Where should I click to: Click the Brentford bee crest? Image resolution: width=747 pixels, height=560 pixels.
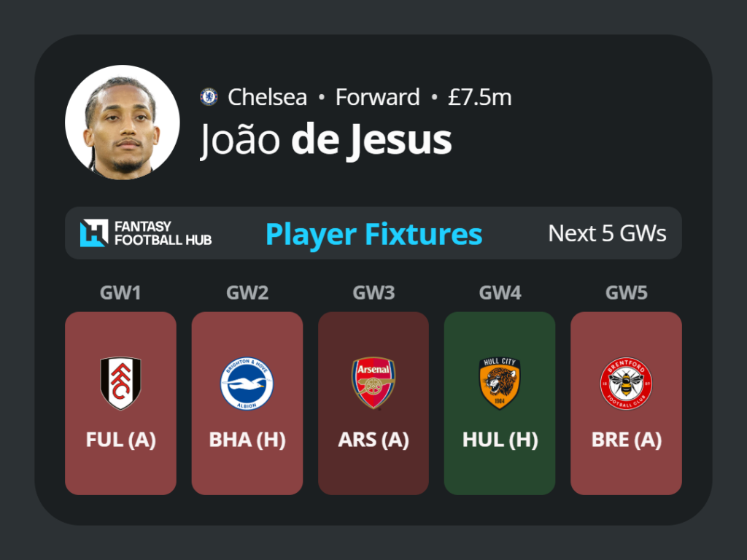[626, 384]
